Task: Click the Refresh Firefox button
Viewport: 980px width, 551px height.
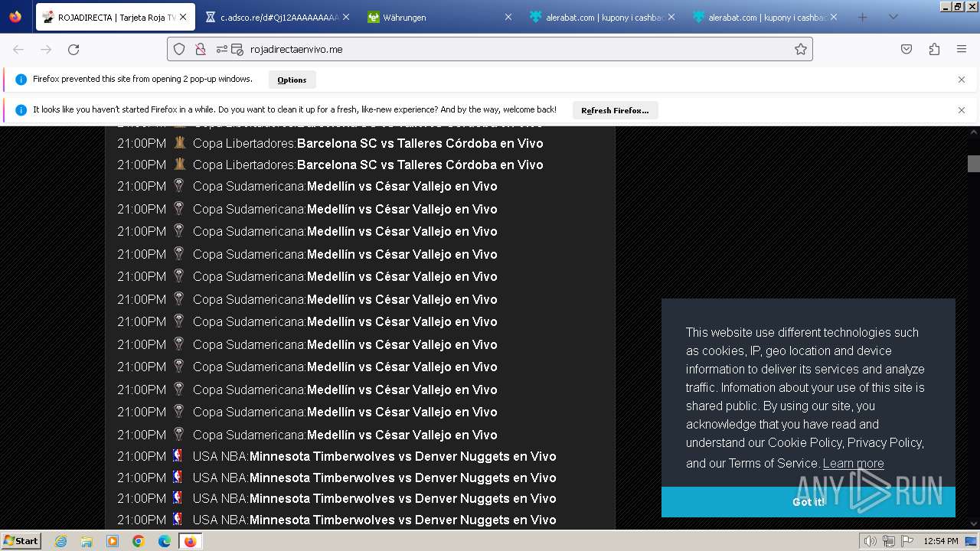Action: [x=615, y=110]
